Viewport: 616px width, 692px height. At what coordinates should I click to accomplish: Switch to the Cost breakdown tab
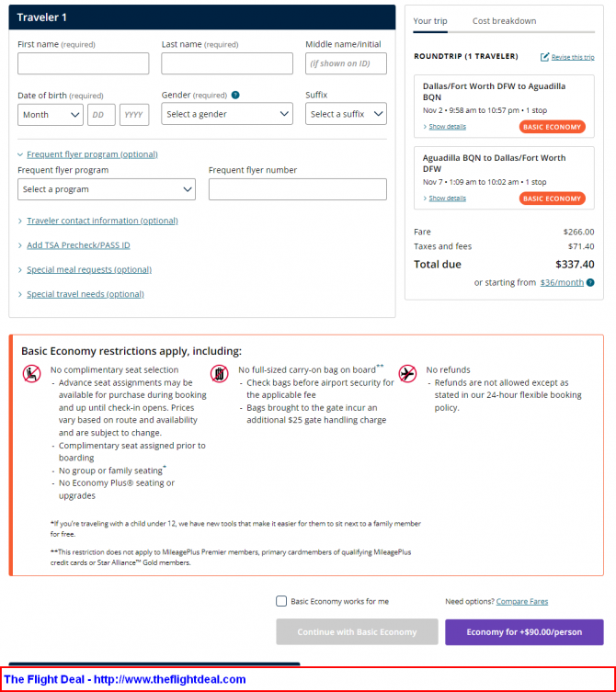[504, 21]
